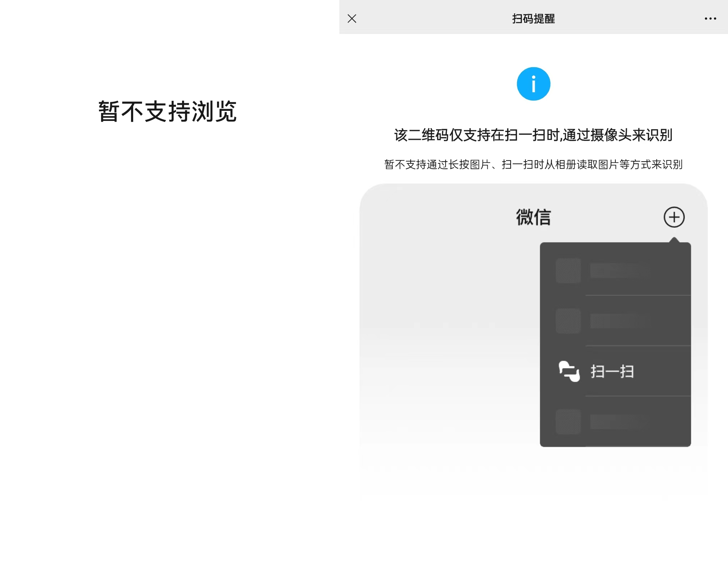Open the three-dot more options menu
This screenshot has height=579, width=728.
(710, 18)
